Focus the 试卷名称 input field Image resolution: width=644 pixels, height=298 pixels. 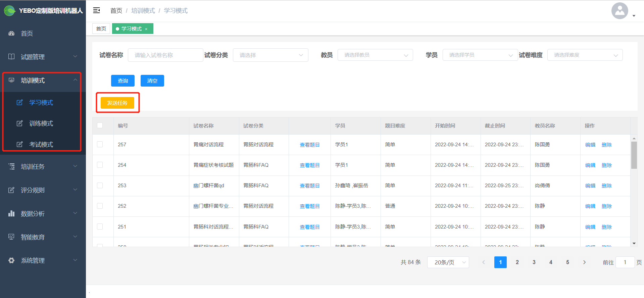point(165,55)
